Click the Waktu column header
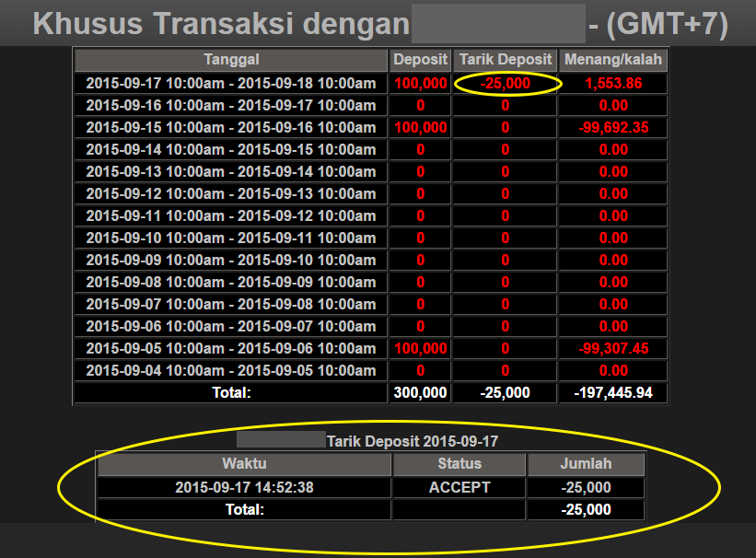 click(x=244, y=464)
